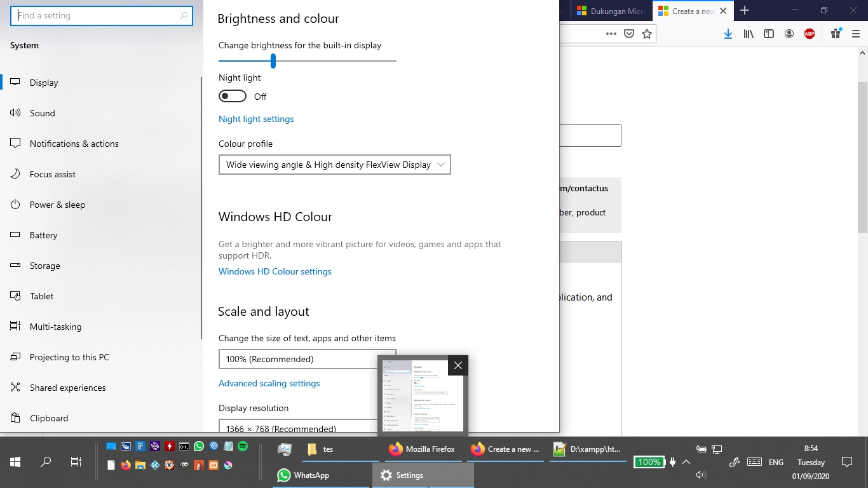This screenshot has height=488, width=868.
Task: Save page to Pocket icon
Action: click(629, 34)
